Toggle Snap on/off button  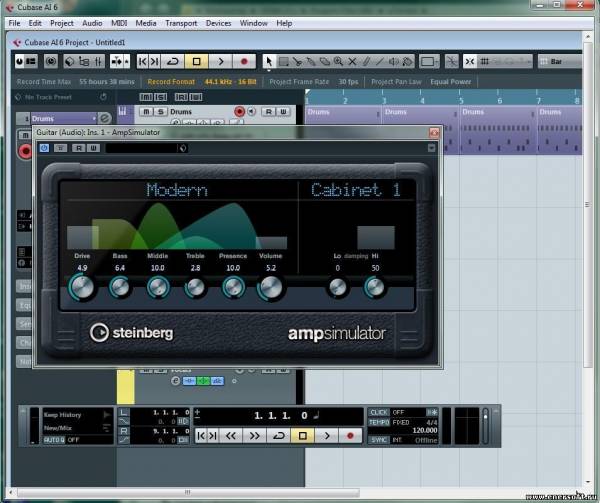[x=470, y=61]
